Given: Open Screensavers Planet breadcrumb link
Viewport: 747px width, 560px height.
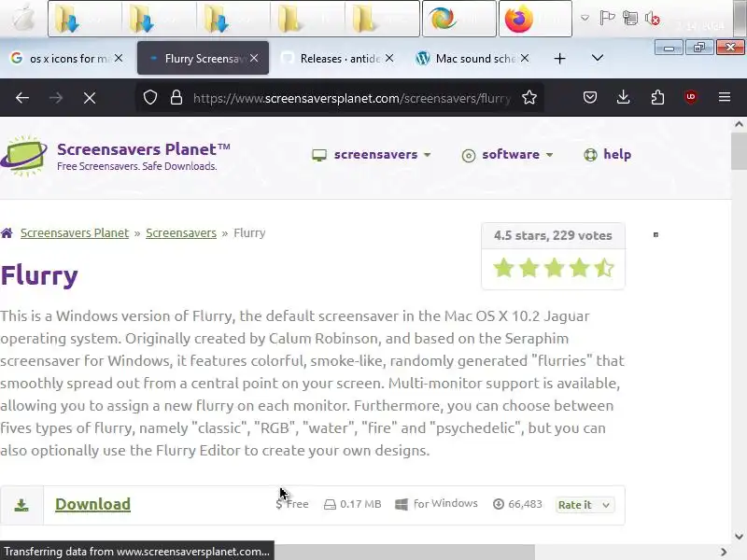Looking at the screenshot, I should tap(75, 232).
